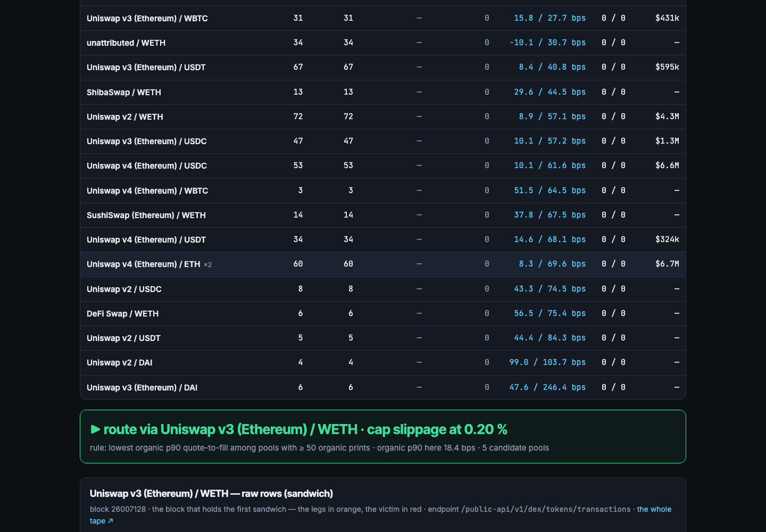This screenshot has width=766, height=532.
Task: Select Uniswap v3 (Ethereum) / DAI row name
Action: [x=142, y=388]
